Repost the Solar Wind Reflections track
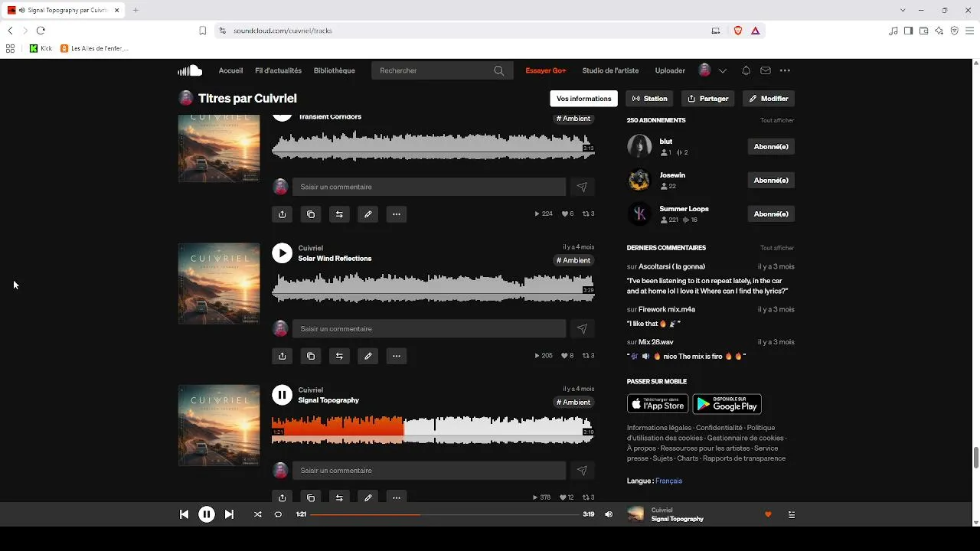Viewport: 980px width, 551px height. tap(339, 356)
